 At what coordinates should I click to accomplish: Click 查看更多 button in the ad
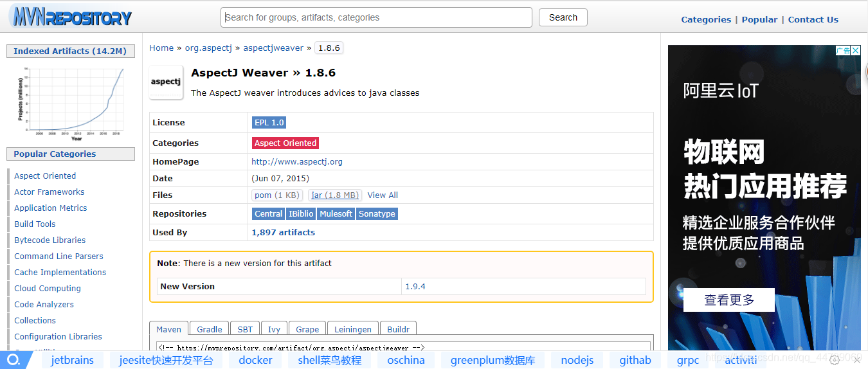click(729, 300)
